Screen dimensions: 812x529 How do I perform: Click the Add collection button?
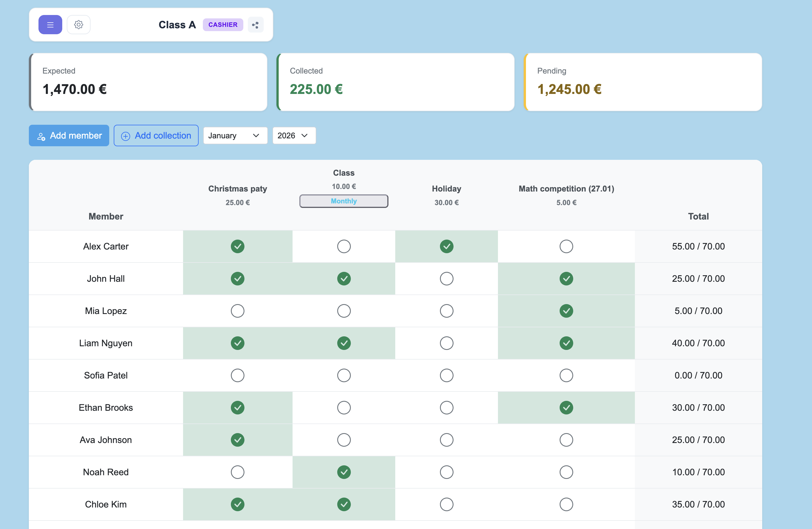(156, 136)
